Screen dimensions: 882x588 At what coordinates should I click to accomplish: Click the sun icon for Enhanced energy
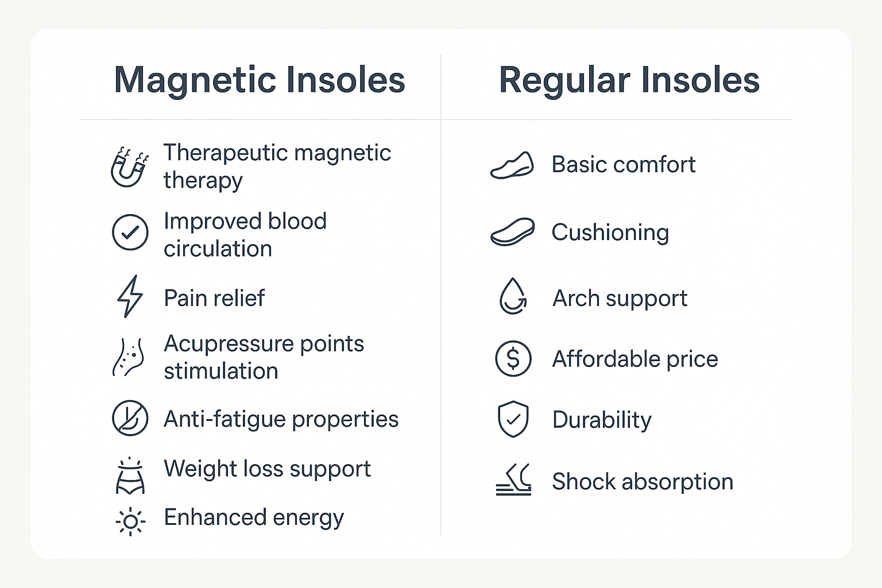tap(130, 521)
